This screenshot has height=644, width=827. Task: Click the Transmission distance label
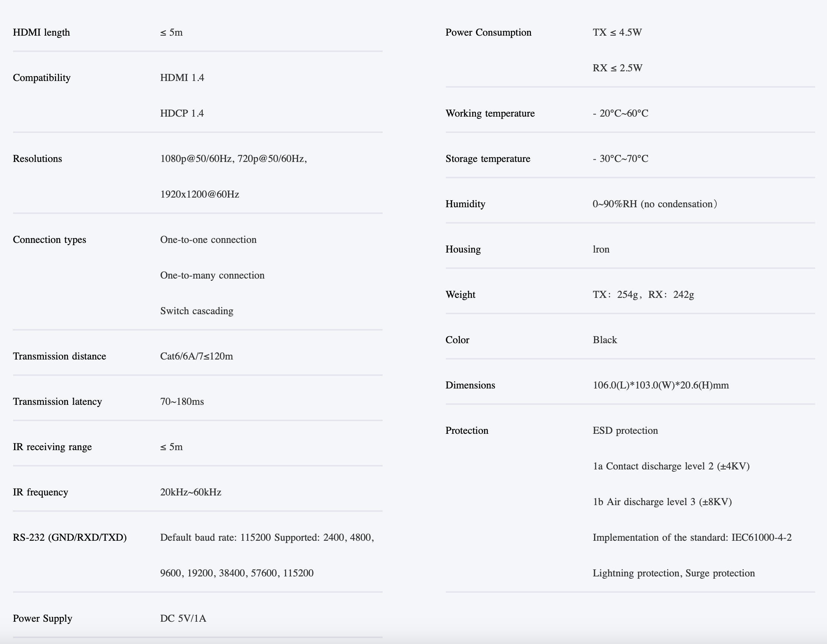[x=59, y=357]
